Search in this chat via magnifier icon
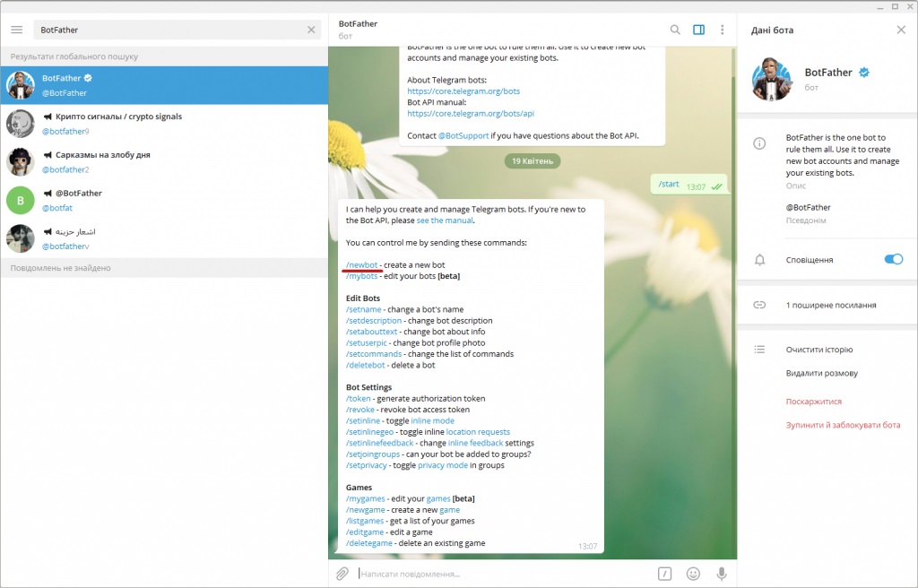 pyautogui.click(x=675, y=30)
